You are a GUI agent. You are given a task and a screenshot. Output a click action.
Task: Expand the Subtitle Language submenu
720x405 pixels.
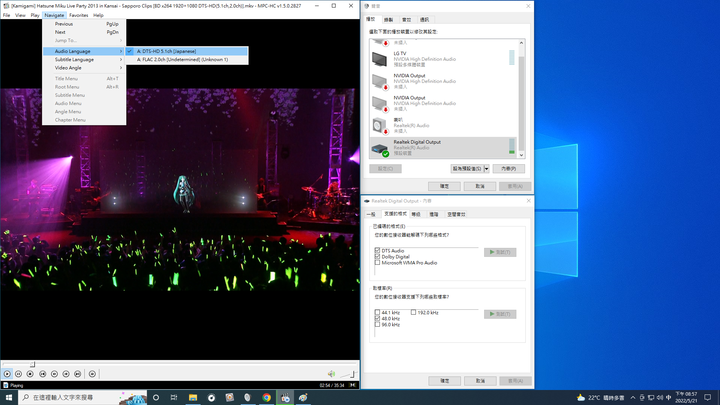click(84, 59)
